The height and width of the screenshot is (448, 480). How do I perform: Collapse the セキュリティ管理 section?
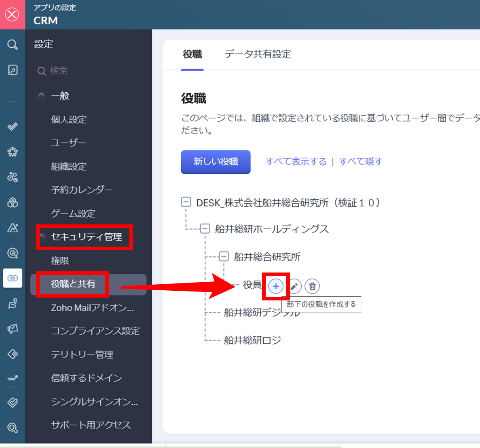[42, 237]
